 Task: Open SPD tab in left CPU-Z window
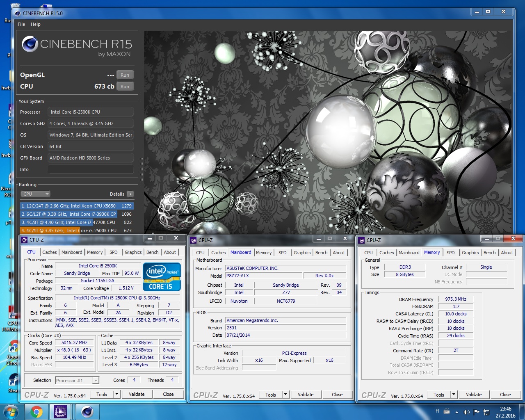tap(114, 252)
